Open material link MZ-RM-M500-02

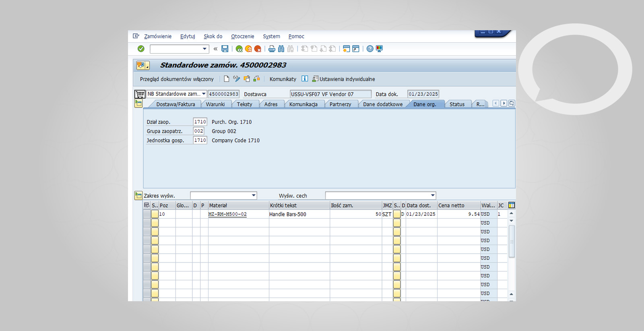[x=227, y=214]
